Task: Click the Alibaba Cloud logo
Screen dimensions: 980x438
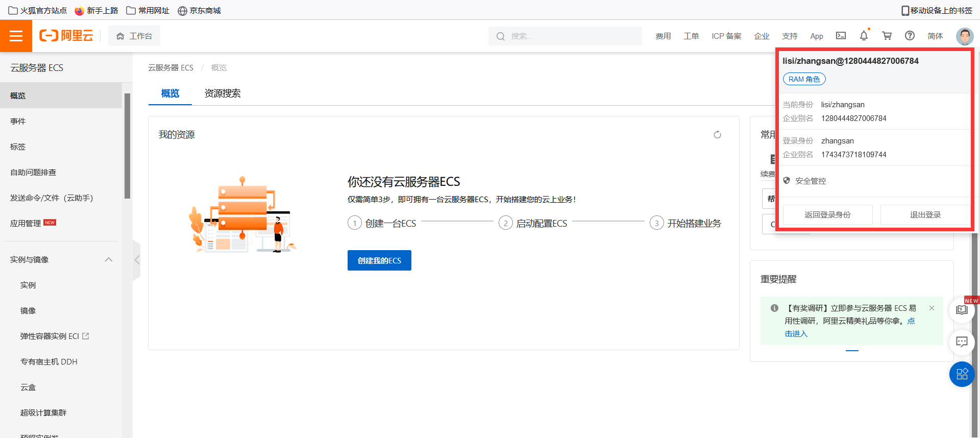Action: [66, 36]
